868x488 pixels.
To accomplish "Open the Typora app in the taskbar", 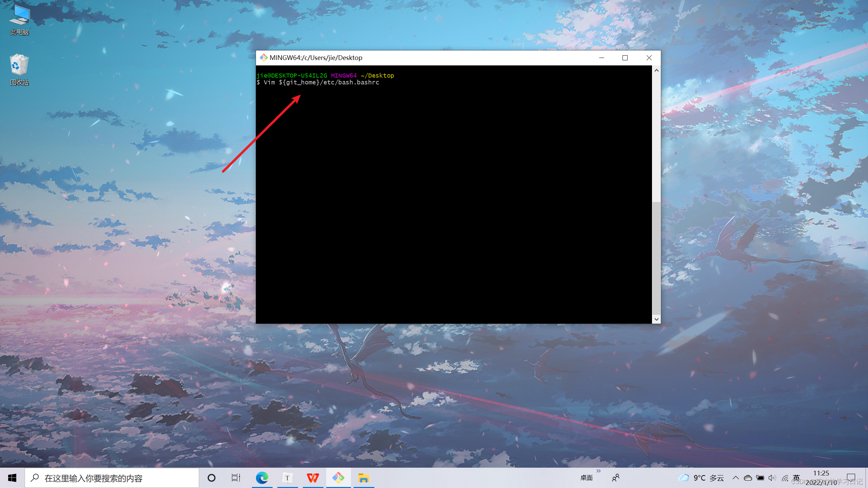I will click(x=288, y=478).
